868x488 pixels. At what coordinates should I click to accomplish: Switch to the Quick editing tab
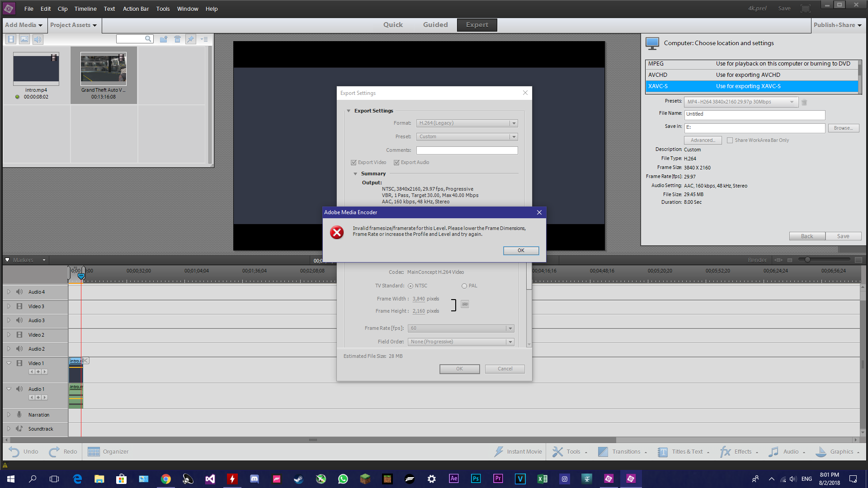coord(393,25)
